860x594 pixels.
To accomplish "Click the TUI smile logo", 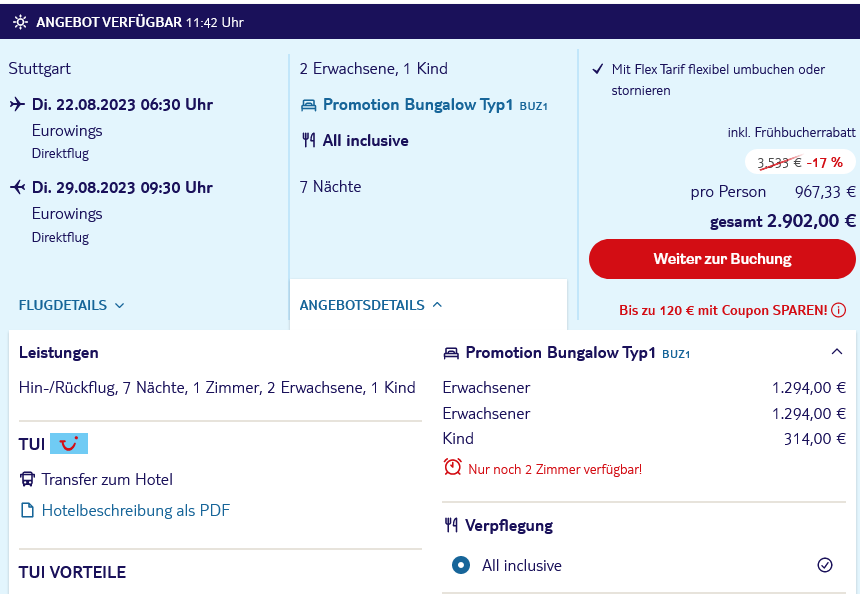I will click(x=69, y=443).
